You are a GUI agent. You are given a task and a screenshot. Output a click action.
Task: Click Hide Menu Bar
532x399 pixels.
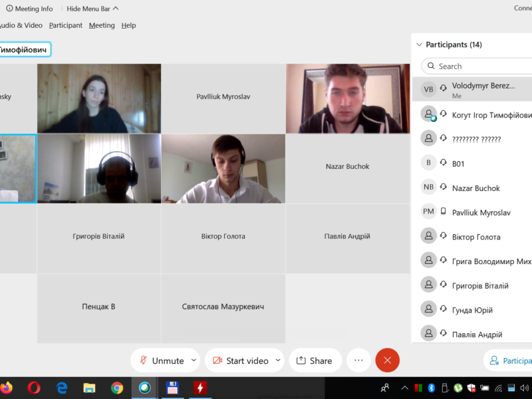click(x=92, y=9)
